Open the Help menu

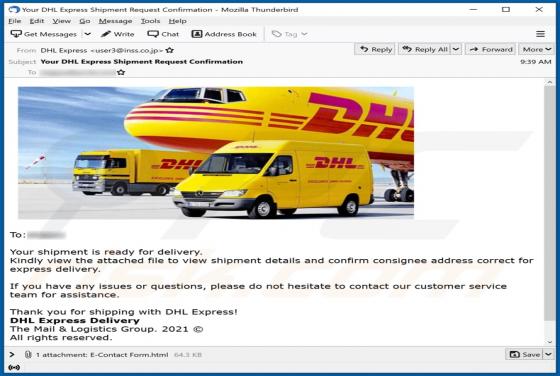pyautogui.click(x=178, y=21)
